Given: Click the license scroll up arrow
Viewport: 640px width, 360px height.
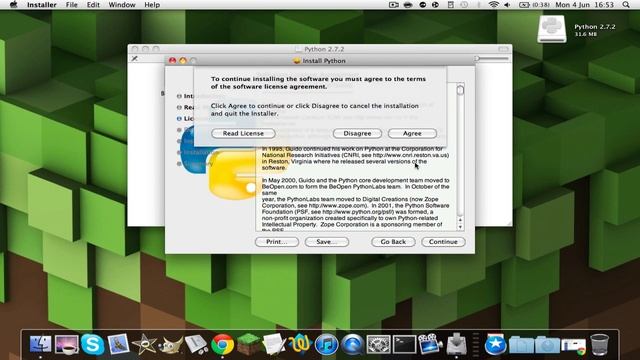Looking at the screenshot, I should tap(460, 220).
